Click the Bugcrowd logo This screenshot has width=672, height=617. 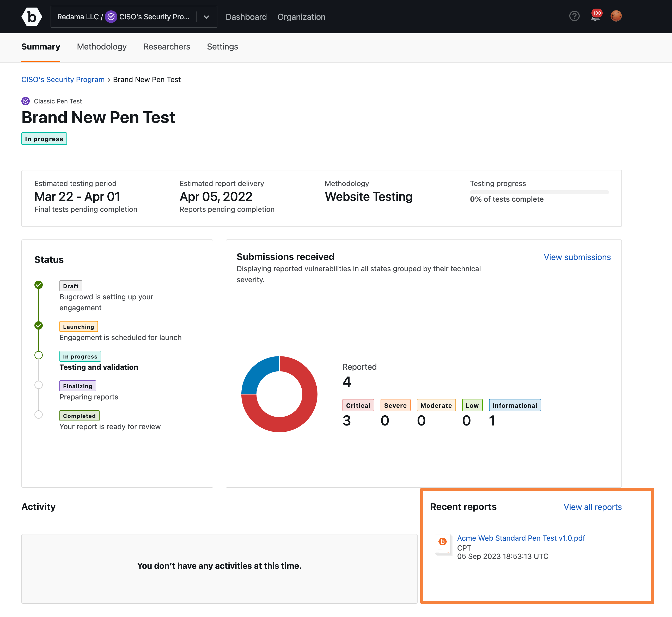[x=32, y=16]
